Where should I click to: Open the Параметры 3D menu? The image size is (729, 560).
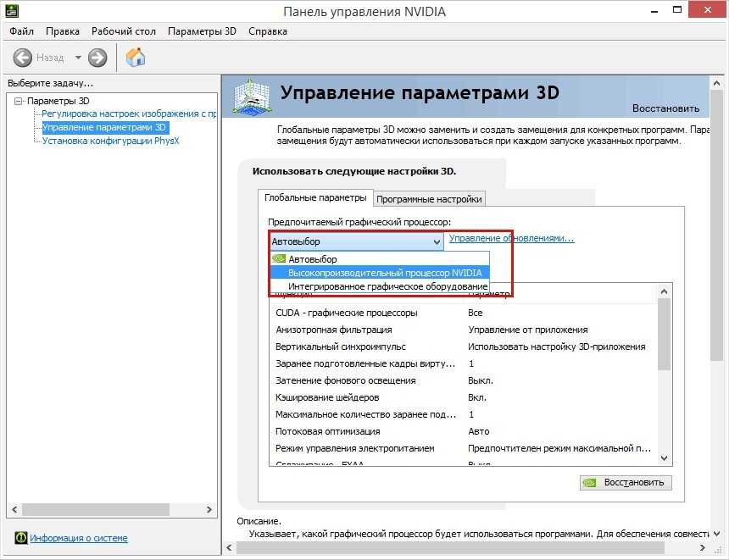[x=202, y=31]
